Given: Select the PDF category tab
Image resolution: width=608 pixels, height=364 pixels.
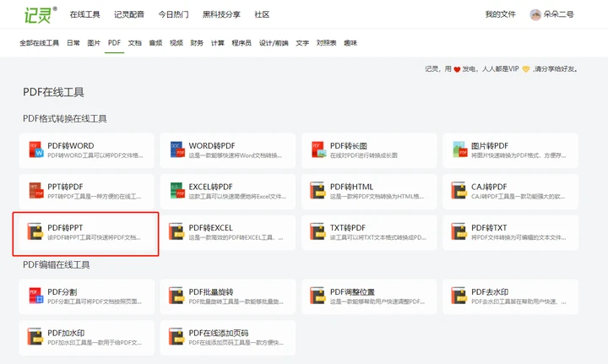Looking at the screenshot, I should click(x=114, y=43).
